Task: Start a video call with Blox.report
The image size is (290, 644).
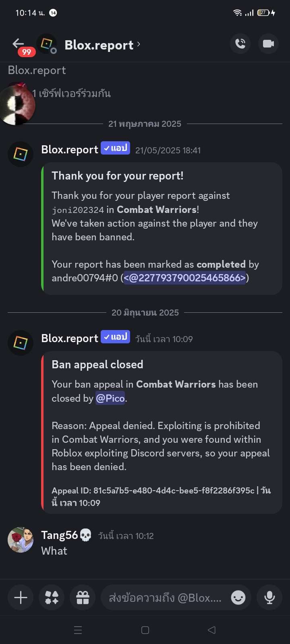Action: 268,43
